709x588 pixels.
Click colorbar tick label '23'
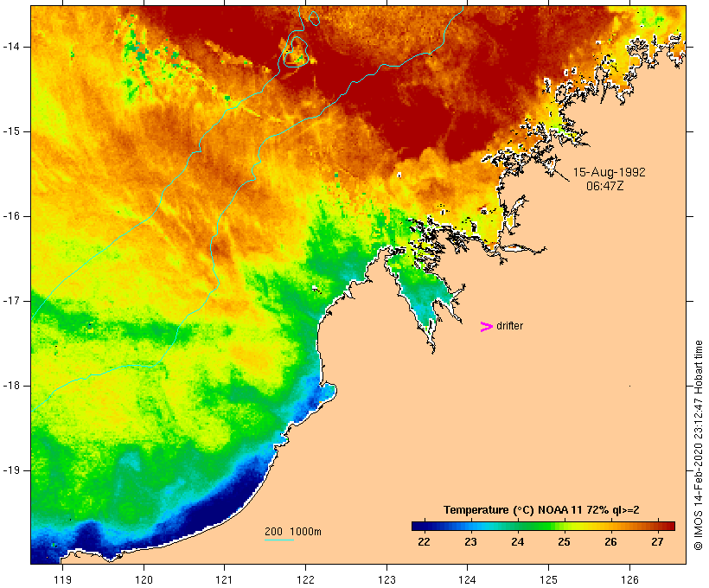[470, 542]
